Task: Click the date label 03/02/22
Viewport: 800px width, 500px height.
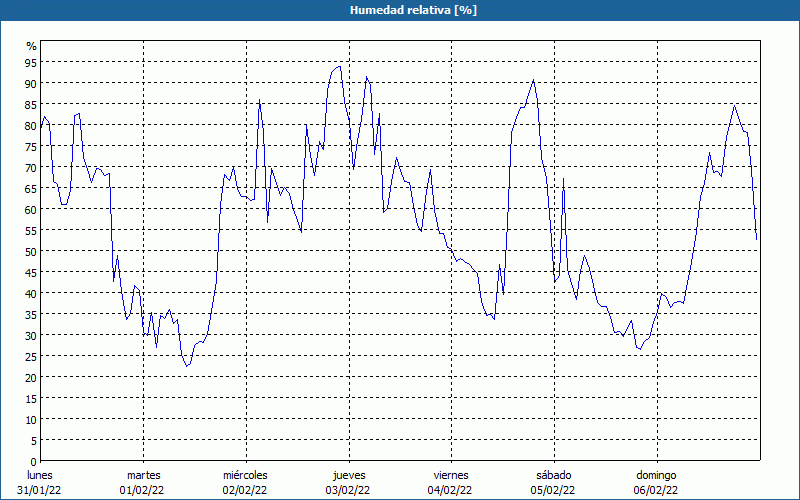Action: click(x=348, y=490)
